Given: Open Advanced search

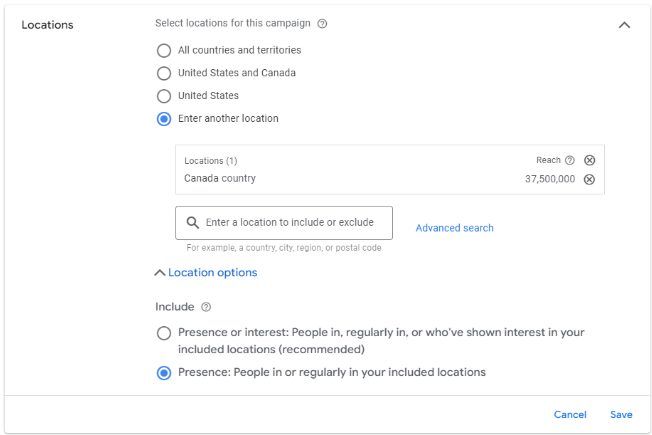Looking at the screenshot, I should [x=454, y=228].
